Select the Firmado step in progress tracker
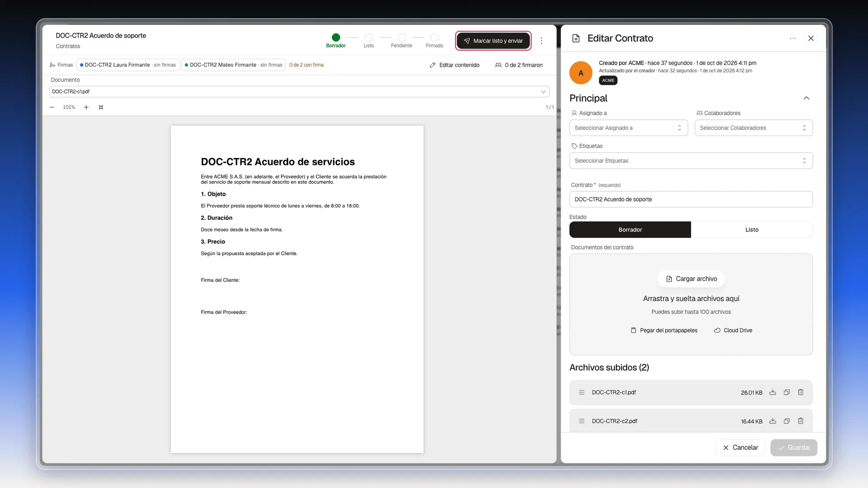Image resolution: width=868 pixels, height=488 pixels. pyautogui.click(x=434, y=41)
